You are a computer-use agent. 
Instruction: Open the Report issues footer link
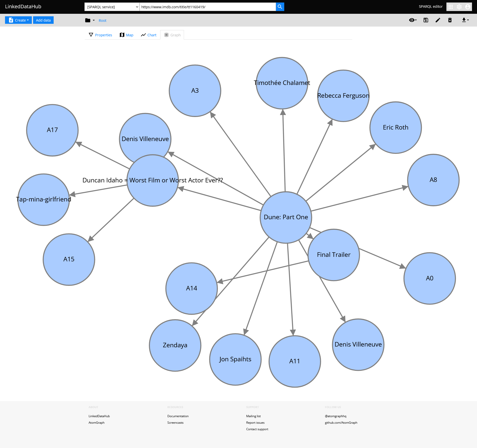255,423
